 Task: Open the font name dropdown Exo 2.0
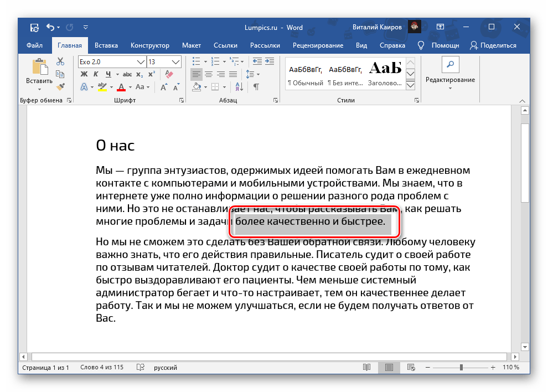coord(141,62)
